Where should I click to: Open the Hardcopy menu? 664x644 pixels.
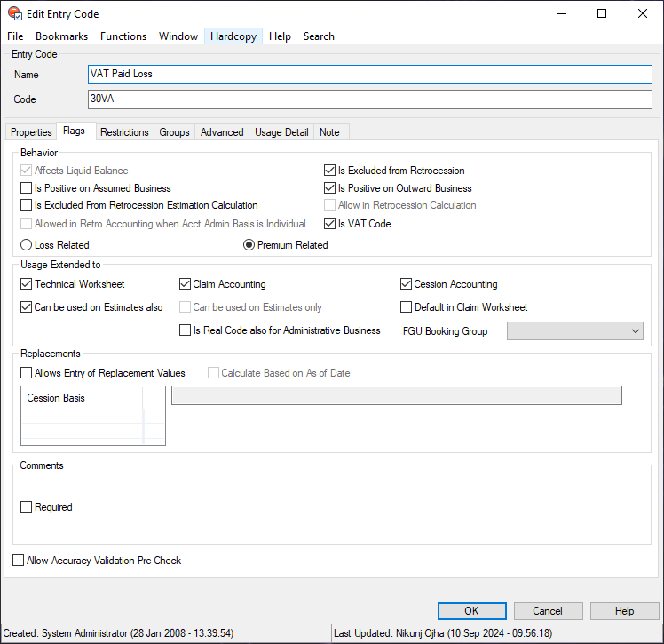(x=233, y=36)
